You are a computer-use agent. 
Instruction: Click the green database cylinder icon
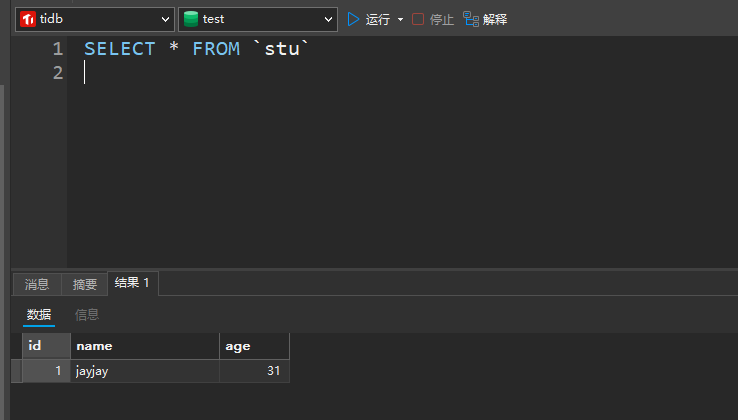[191, 19]
